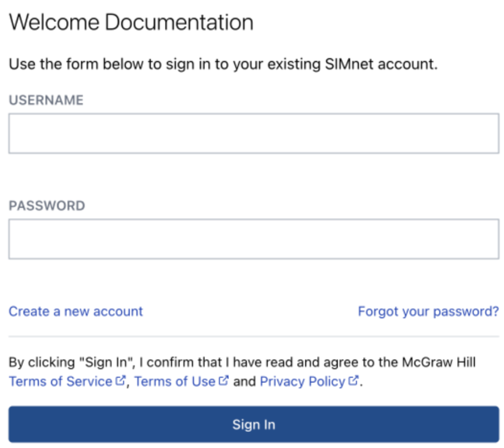
Task: Click the external-link icon beside Terms of Service
Action: tap(120, 381)
